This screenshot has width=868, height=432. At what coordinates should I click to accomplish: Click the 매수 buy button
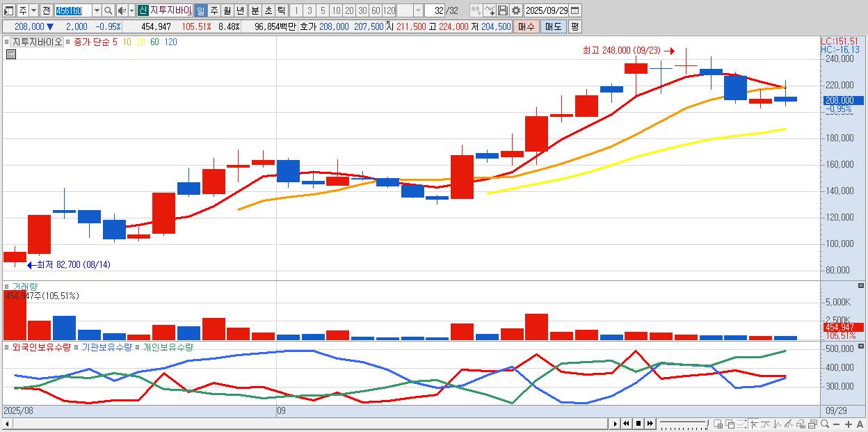(x=527, y=26)
